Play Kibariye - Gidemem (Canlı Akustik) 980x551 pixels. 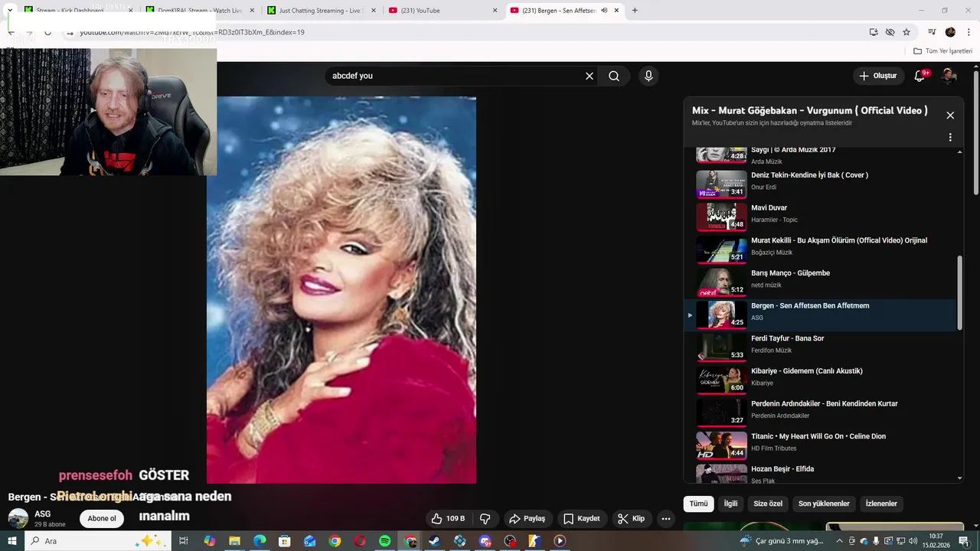click(x=819, y=380)
